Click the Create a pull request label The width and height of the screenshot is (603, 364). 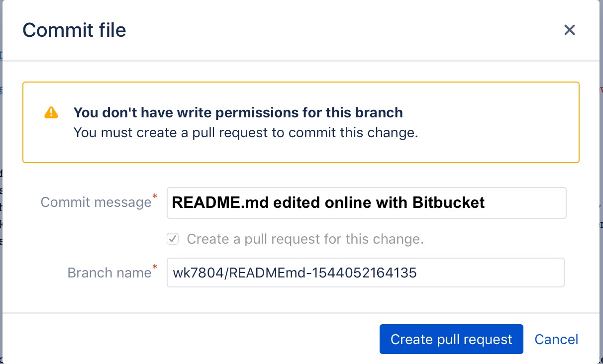tap(305, 239)
